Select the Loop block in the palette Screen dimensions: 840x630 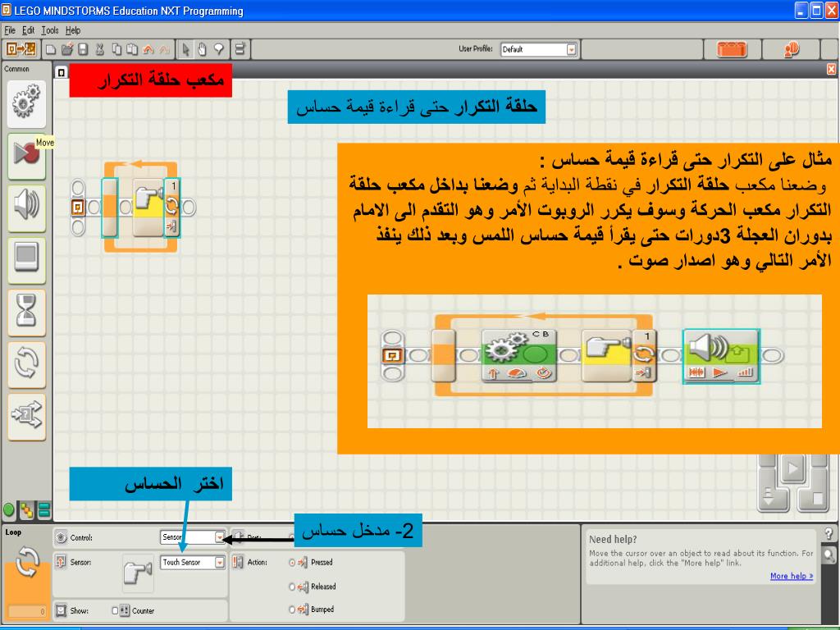26,363
